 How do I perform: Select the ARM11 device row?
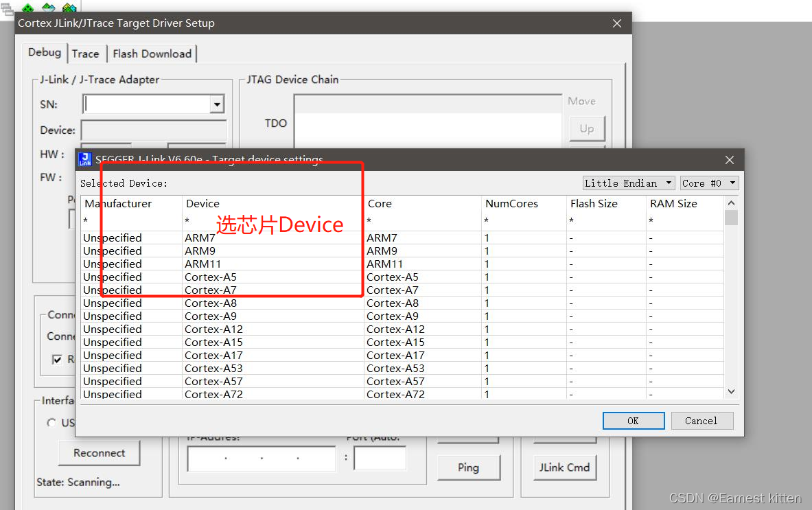point(402,264)
